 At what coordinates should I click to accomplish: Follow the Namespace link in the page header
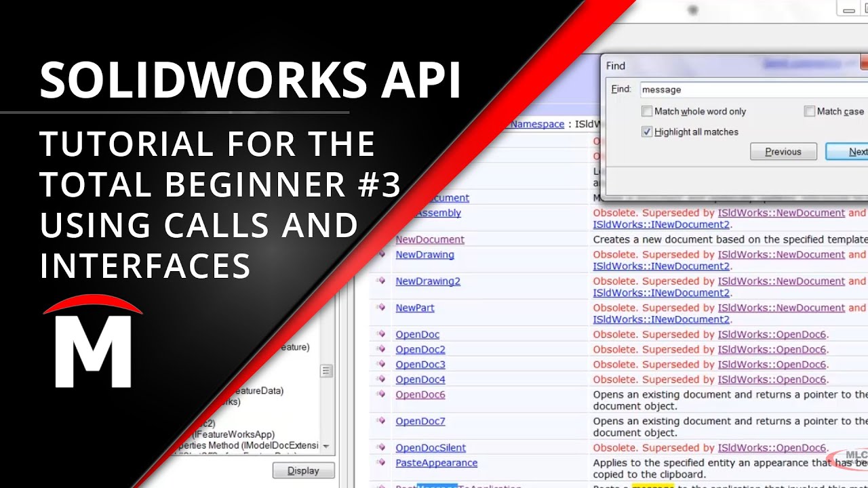pyautogui.click(x=537, y=124)
